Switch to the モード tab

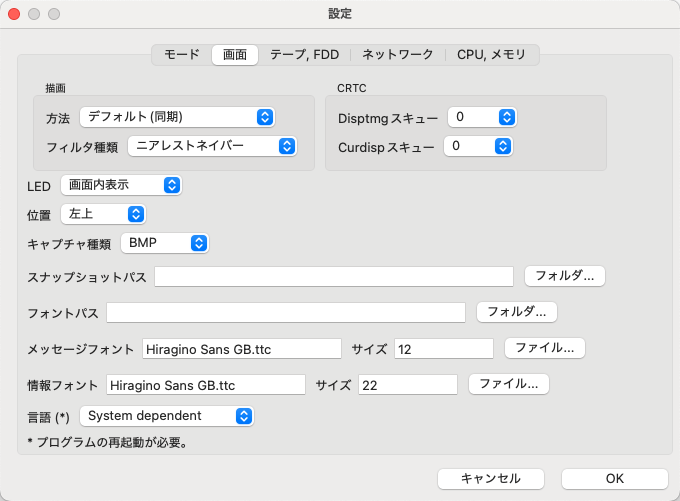pos(181,55)
